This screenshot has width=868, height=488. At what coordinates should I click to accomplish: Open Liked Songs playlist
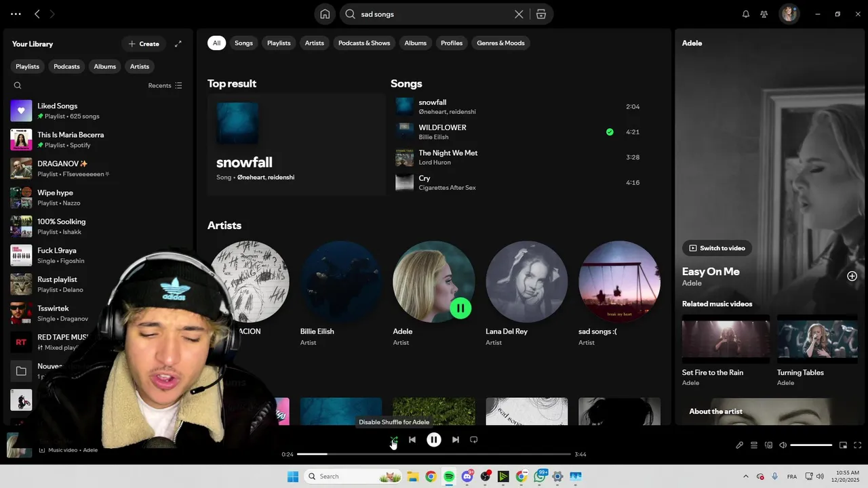pos(98,110)
